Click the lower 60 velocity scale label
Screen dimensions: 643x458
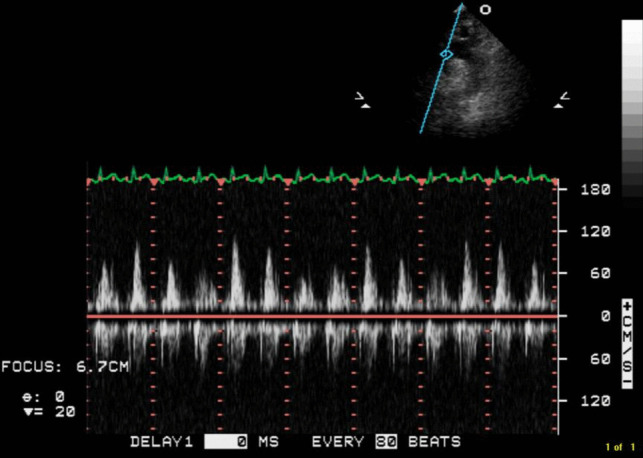click(600, 359)
